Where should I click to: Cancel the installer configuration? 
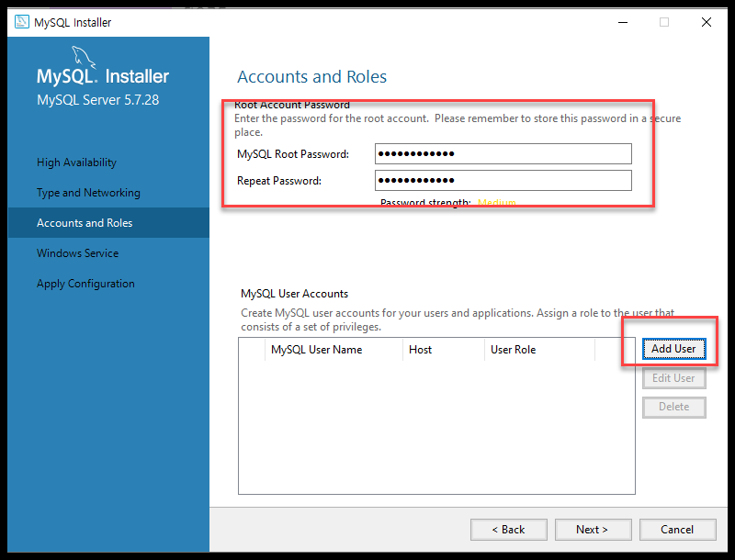click(x=677, y=530)
